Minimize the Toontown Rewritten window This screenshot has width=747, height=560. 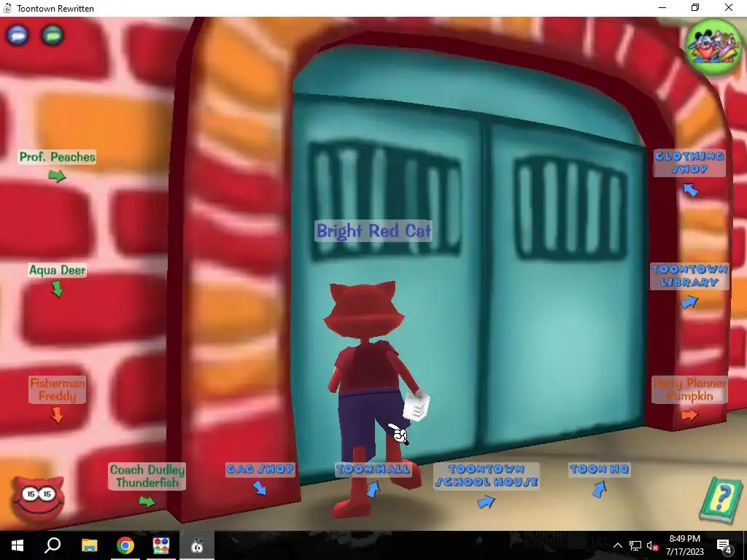pyautogui.click(x=662, y=7)
